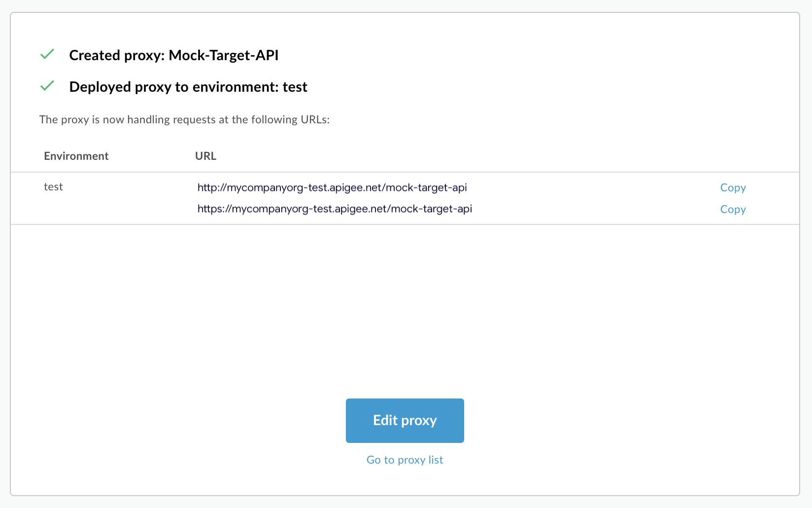Select the Environment column header
Viewport: 812px width, 508px height.
(76, 156)
